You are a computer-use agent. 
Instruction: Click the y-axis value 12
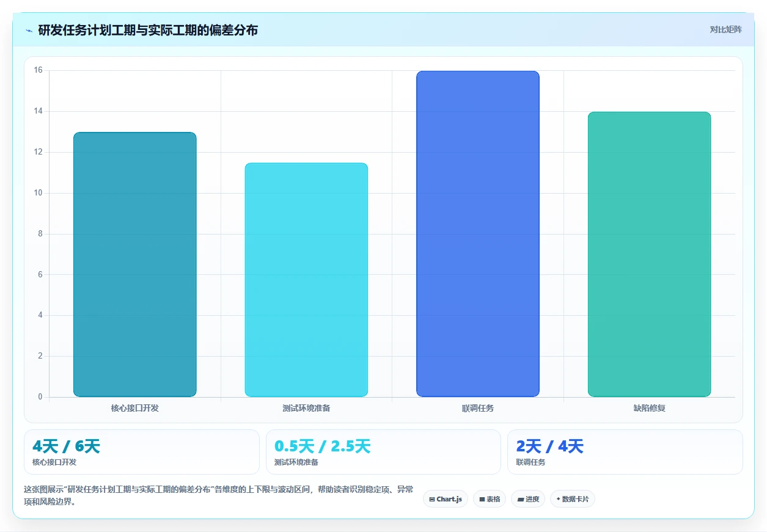[38, 152]
